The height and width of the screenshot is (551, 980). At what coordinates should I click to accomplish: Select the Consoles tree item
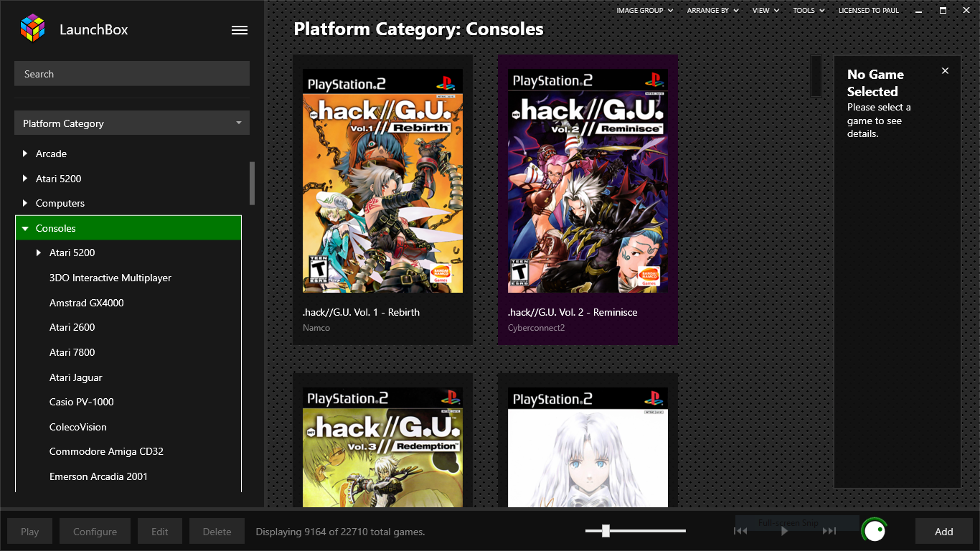tap(128, 228)
